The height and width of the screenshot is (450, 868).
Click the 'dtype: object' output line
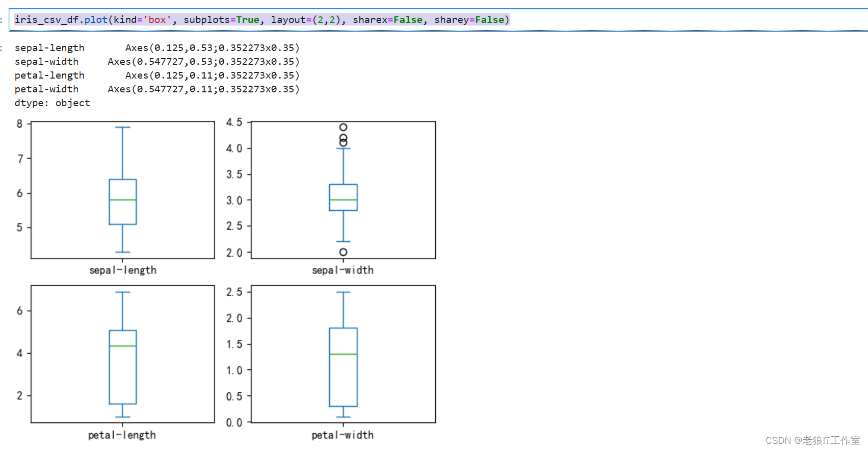tap(52, 103)
